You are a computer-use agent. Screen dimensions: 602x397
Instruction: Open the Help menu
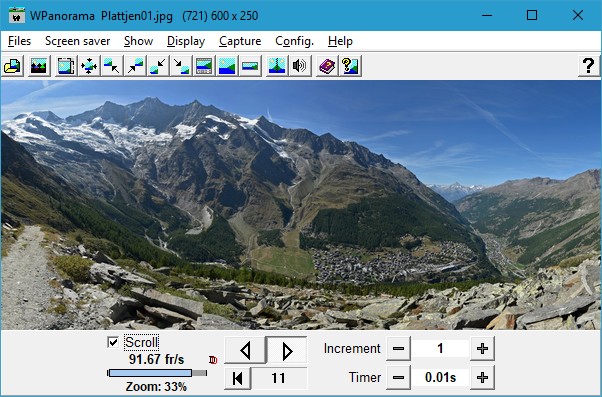pos(340,41)
